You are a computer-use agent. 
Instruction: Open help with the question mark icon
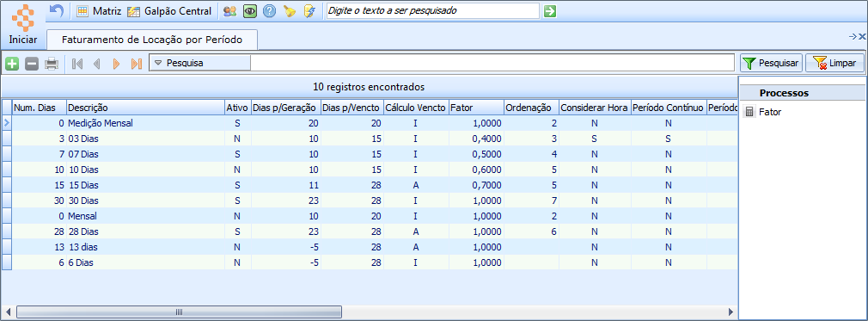pyautogui.click(x=270, y=10)
